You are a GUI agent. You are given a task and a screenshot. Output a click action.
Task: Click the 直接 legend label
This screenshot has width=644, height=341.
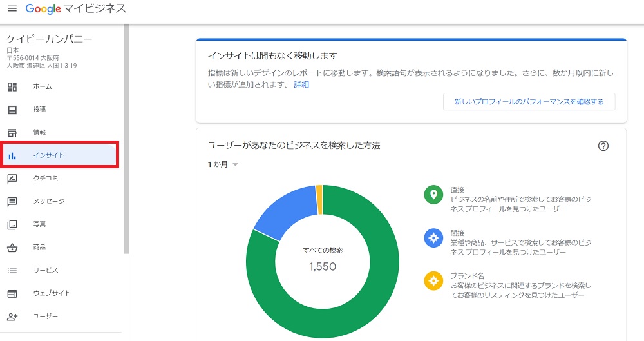click(x=457, y=190)
